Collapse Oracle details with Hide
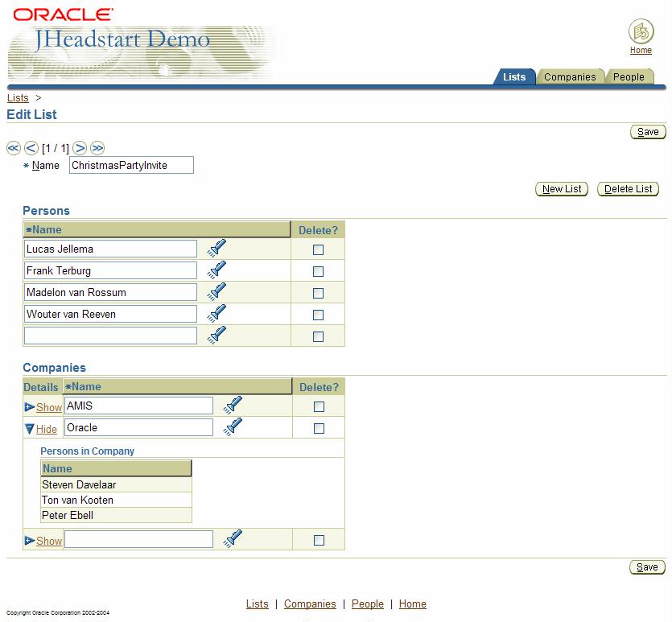This screenshot has width=672, height=622. tap(46, 429)
